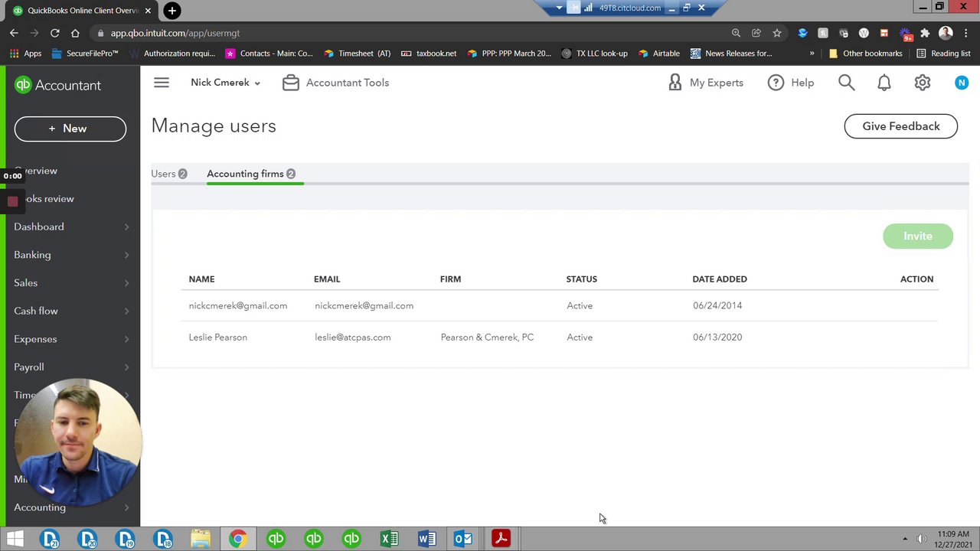980x551 pixels.
Task: Open the taxbook.net bookmark
Action: click(x=429, y=54)
